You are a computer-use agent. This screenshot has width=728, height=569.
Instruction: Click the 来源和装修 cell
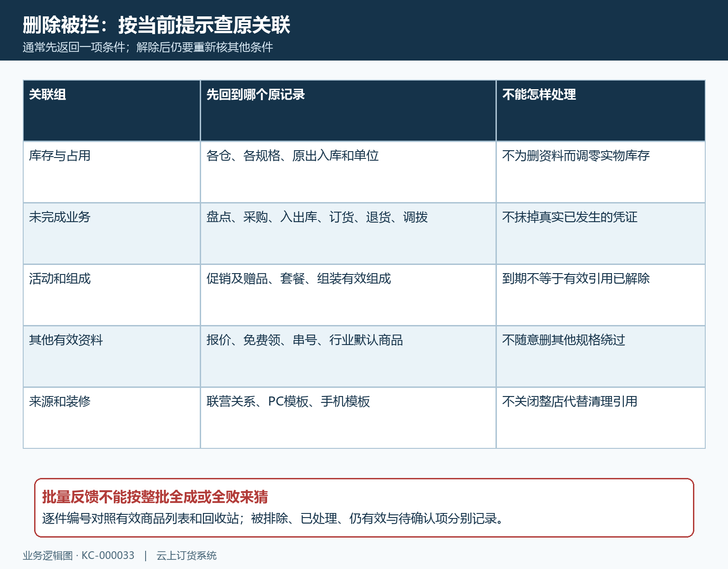click(111, 418)
